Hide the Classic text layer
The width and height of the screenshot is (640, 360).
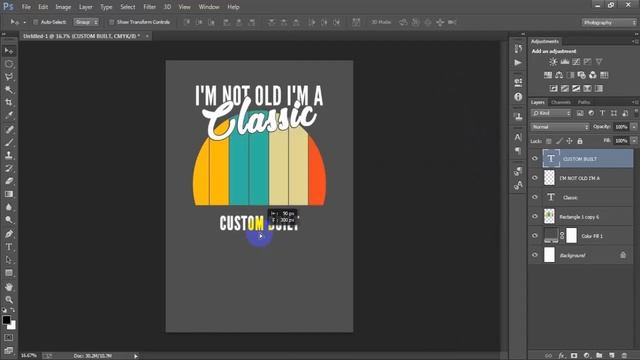[535, 197]
